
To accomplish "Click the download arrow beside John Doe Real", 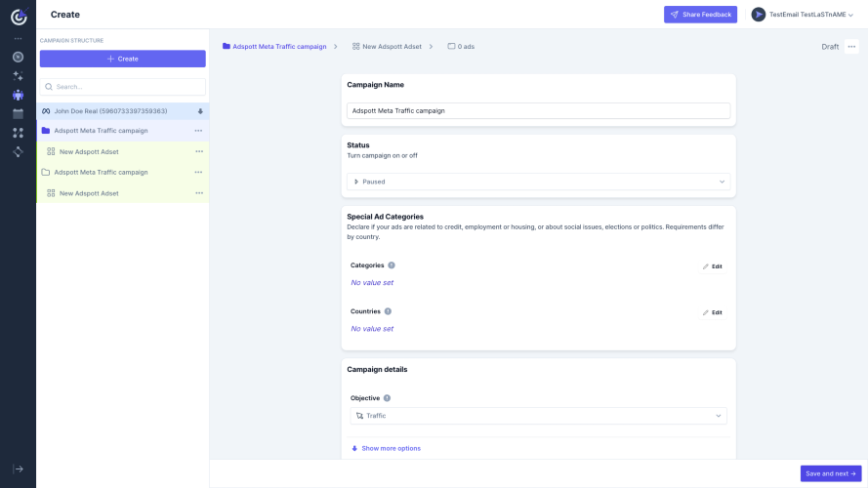I will (200, 111).
